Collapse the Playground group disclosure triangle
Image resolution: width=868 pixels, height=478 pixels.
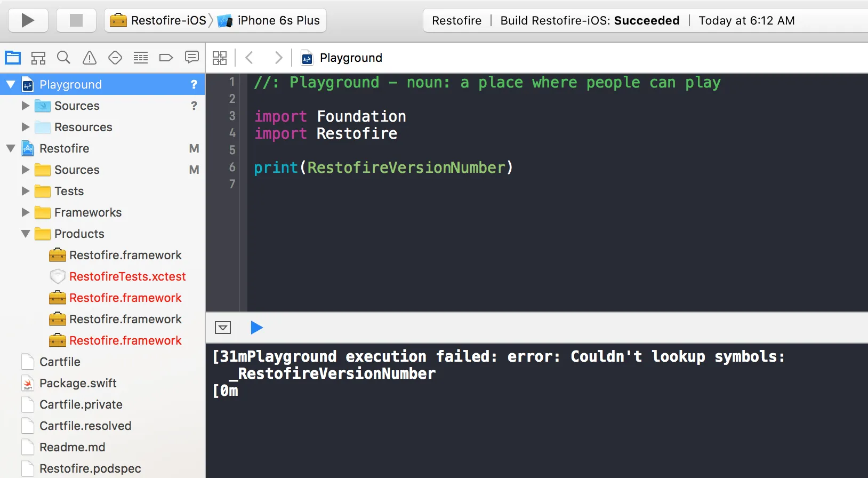click(11, 84)
